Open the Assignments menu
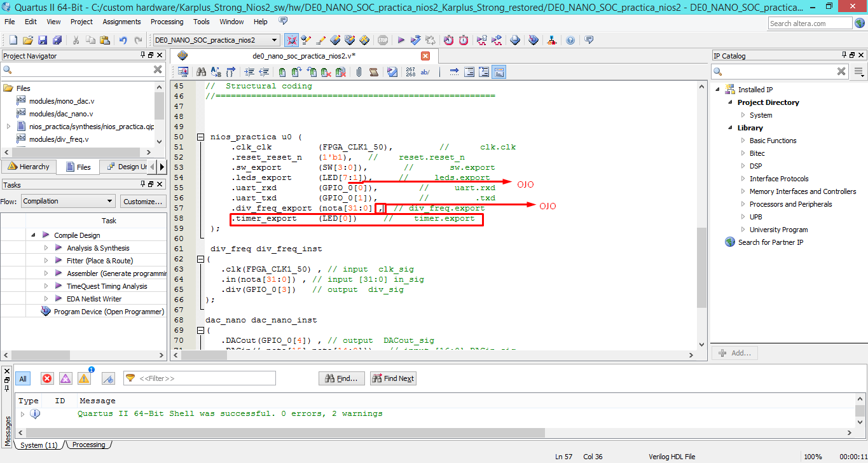Image resolution: width=868 pixels, height=463 pixels. [x=122, y=22]
